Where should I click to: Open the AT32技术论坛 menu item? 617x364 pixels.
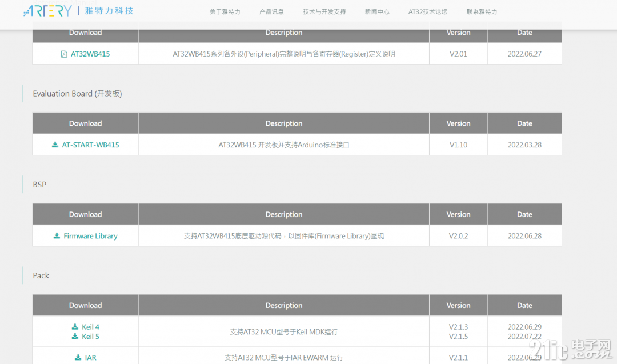pyautogui.click(x=428, y=12)
